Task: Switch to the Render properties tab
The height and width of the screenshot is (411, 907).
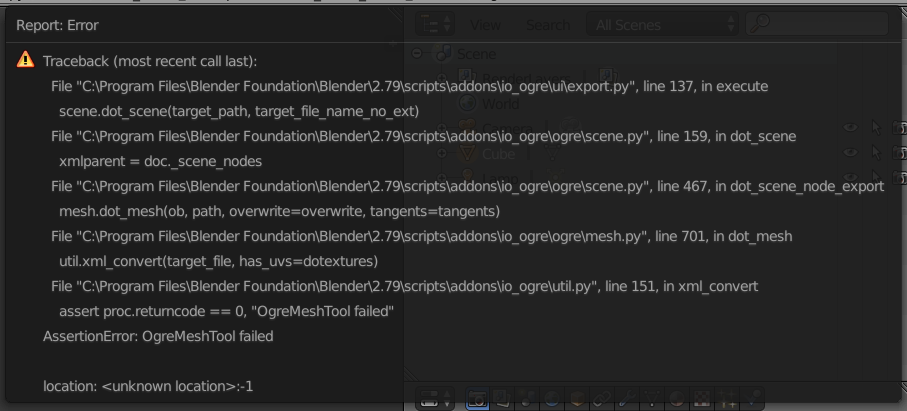Action: [477, 398]
